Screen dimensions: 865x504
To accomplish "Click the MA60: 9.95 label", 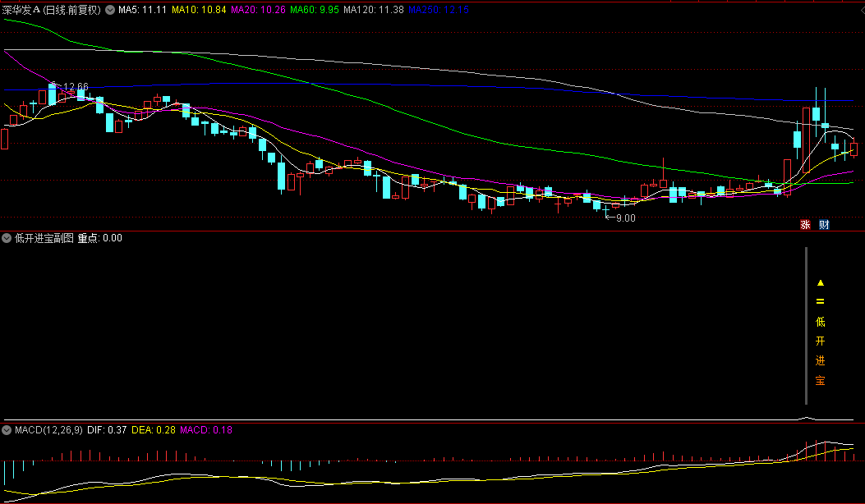I will [315, 10].
